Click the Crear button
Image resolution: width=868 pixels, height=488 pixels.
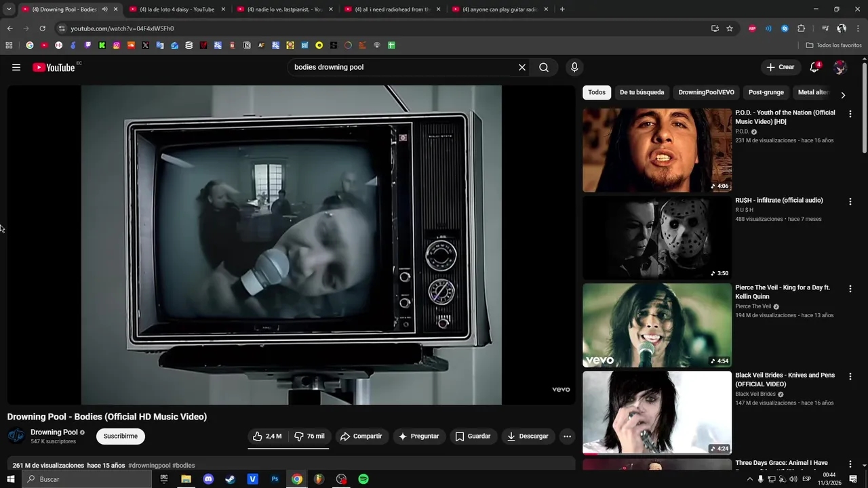(780, 67)
